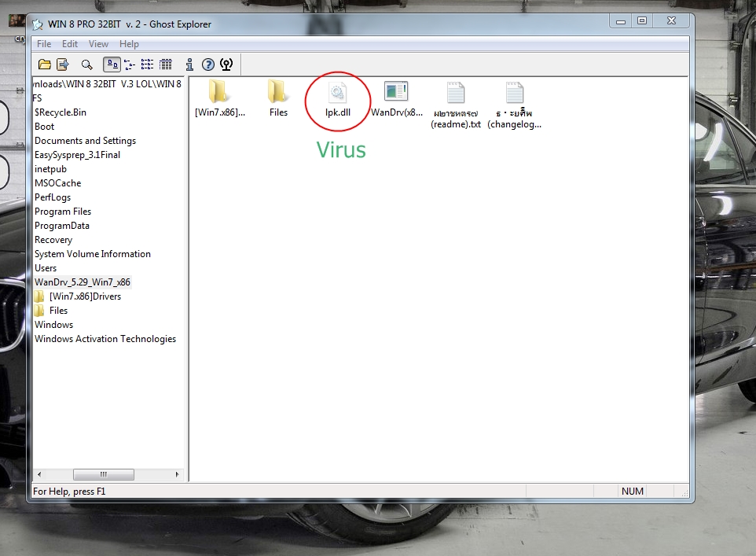Select MSOCache in the tree
Image resolution: width=756 pixels, height=556 pixels.
pos(58,183)
